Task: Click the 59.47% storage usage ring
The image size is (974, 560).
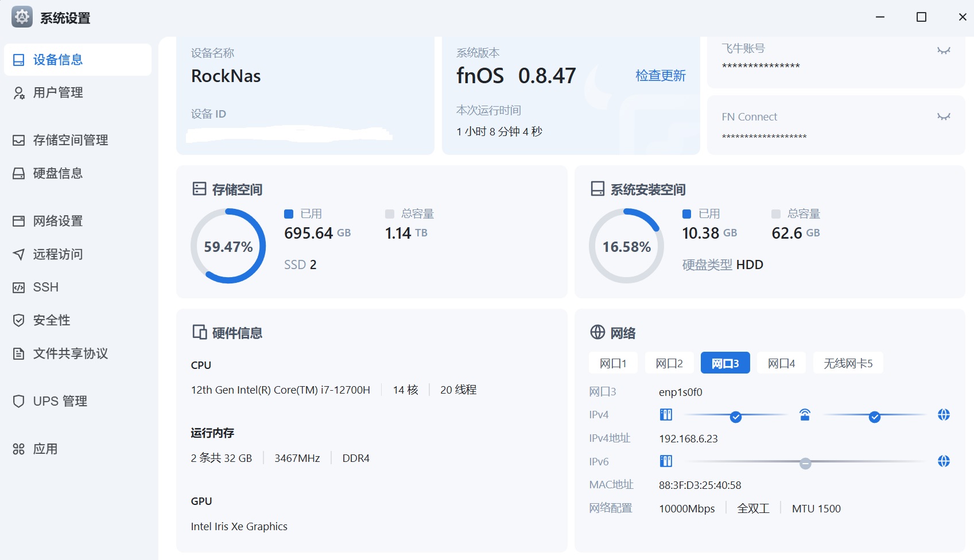Action: 228,246
